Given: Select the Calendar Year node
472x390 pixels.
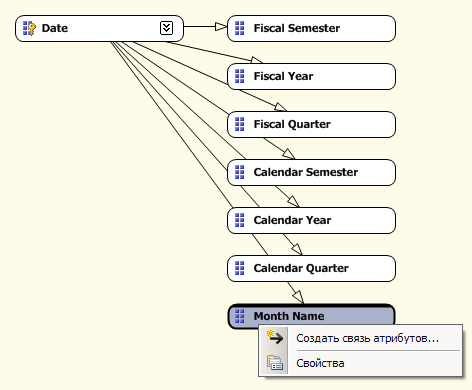Looking at the screenshot, I should 311,220.
